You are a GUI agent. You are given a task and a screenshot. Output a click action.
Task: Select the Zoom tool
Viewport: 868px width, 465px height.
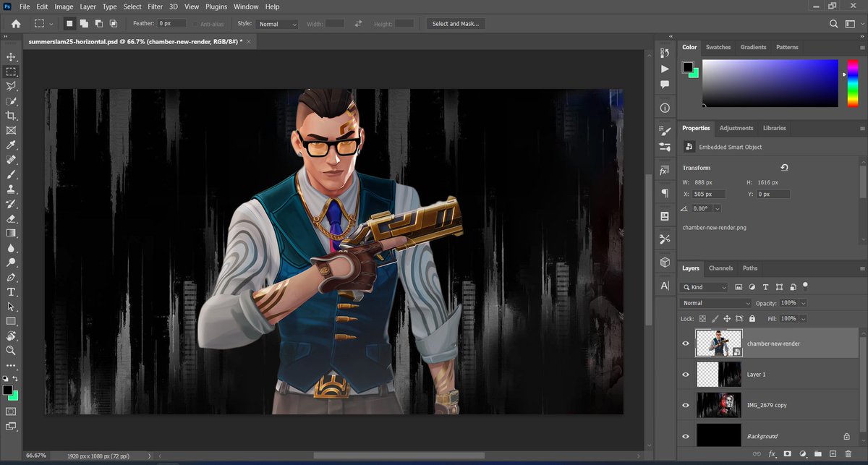[x=11, y=350]
